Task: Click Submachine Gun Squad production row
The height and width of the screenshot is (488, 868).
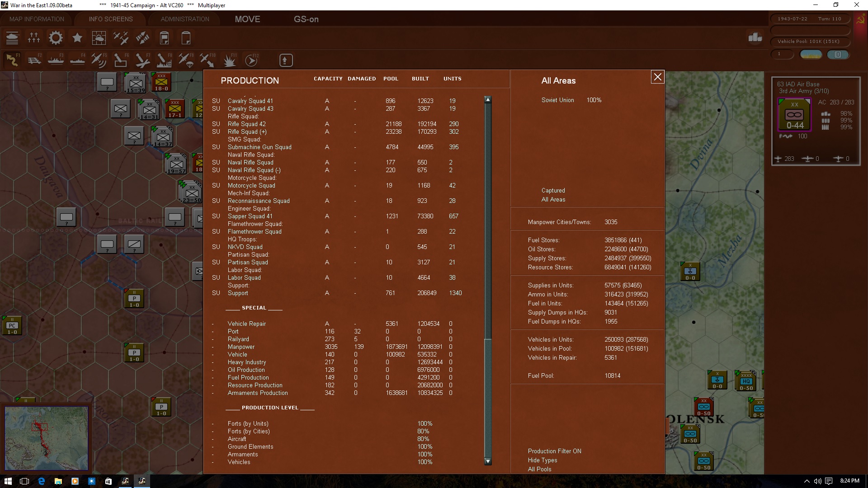Action: [337, 147]
